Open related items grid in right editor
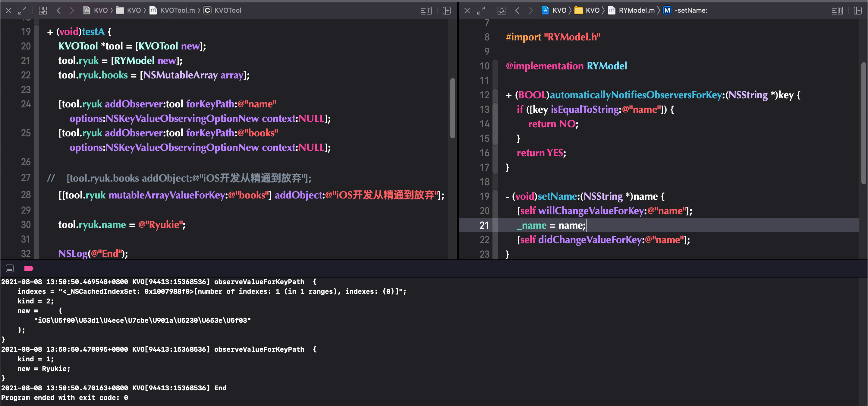 502,11
